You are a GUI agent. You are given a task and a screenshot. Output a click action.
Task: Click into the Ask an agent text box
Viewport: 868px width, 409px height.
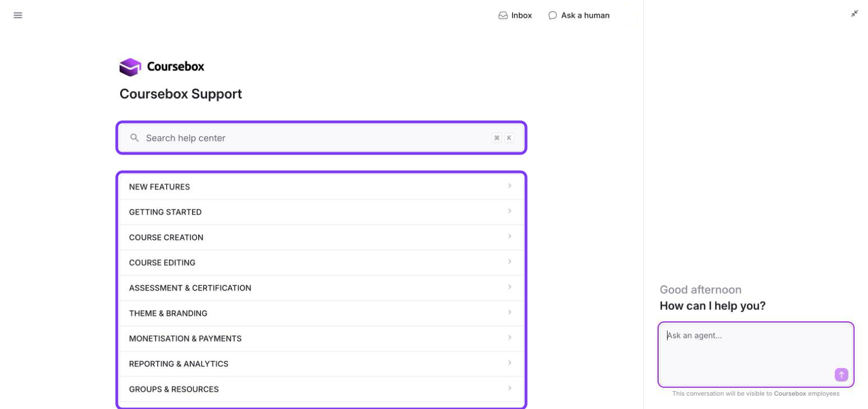(756, 354)
